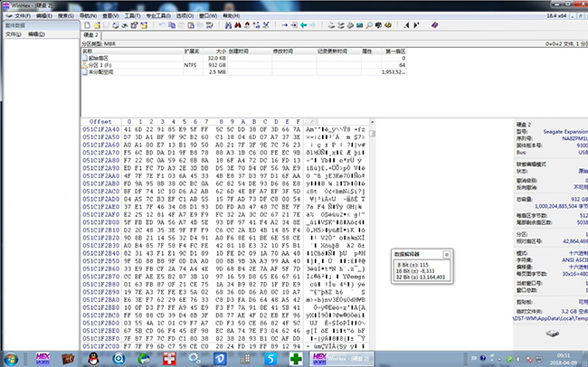Open the 帮助(H) menu
The image size is (588, 367).
(232, 15)
